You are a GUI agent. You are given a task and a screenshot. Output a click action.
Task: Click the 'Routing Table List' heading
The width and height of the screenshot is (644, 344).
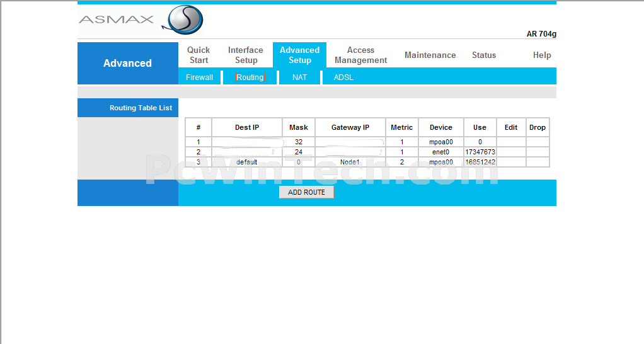[x=141, y=108]
